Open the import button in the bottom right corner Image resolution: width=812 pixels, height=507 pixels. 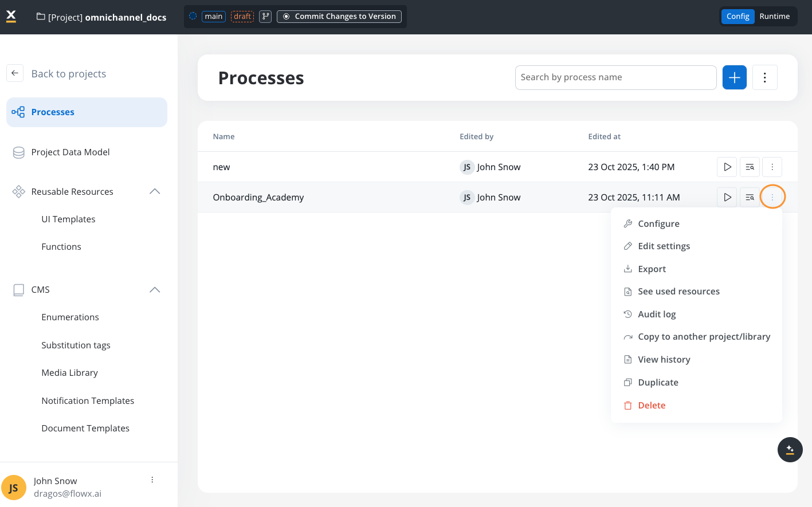click(x=790, y=450)
